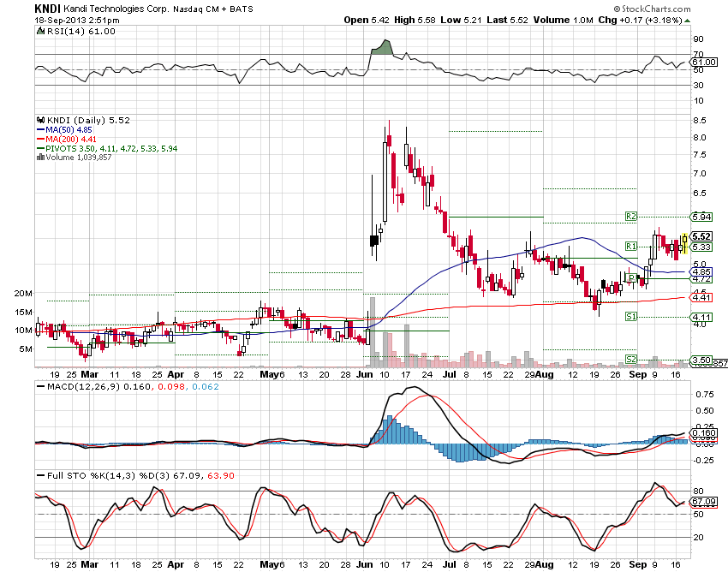
Task: Click the green PIVOTS line swatch
Action: click(x=40, y=149)
